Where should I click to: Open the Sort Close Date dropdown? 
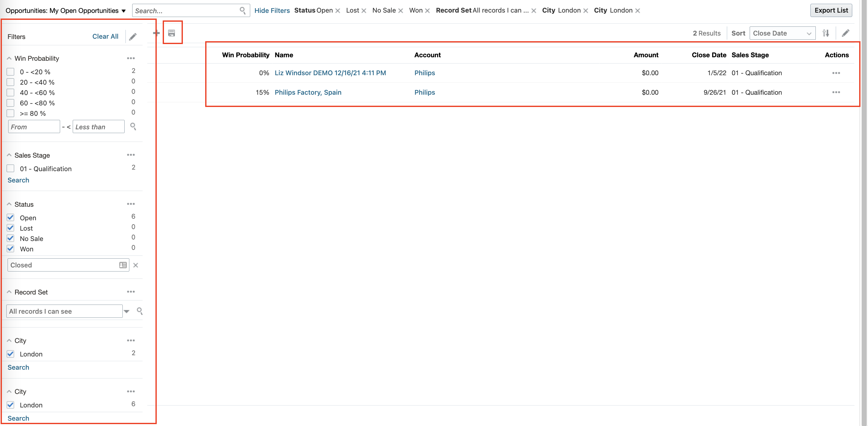coord(782,33)
